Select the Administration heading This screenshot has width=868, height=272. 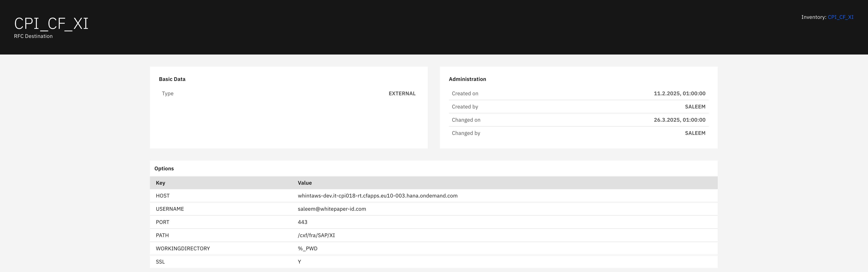click(x=467, y=79)
